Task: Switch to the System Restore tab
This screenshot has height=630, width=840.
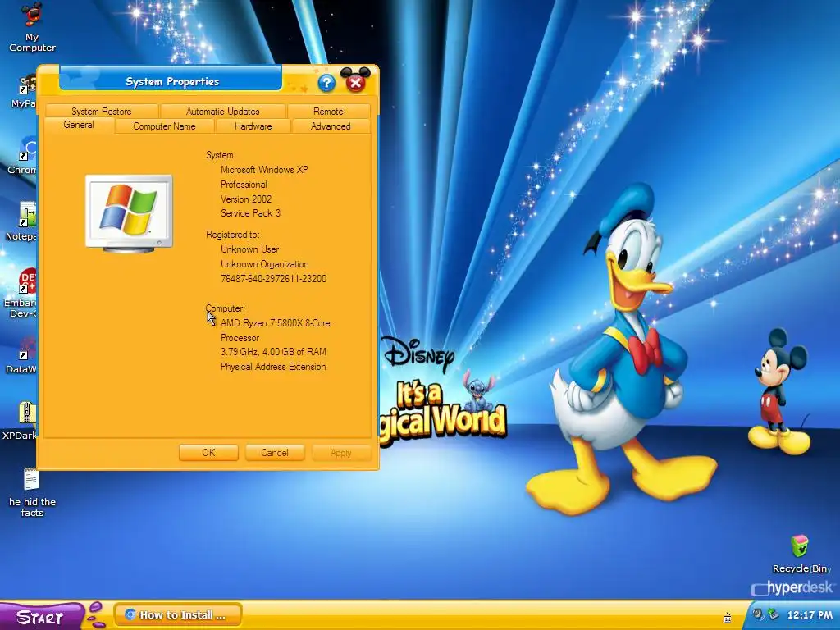Action: click(x=101, y=111)
